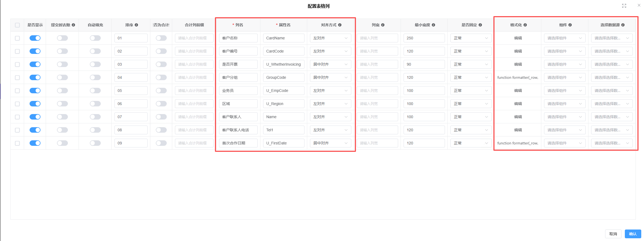Click the help icon beside 列宽 header
Screen dimensions: 644x241
tap(383, 25)
